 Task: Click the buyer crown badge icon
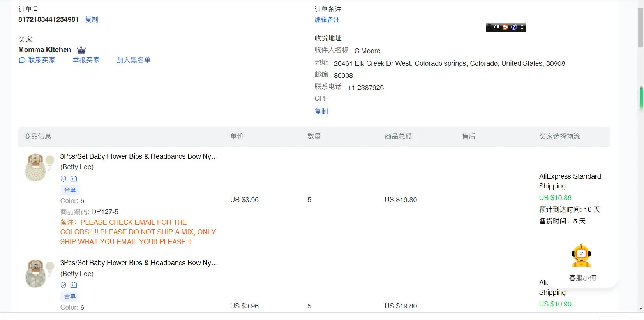[x=81, y=50]
